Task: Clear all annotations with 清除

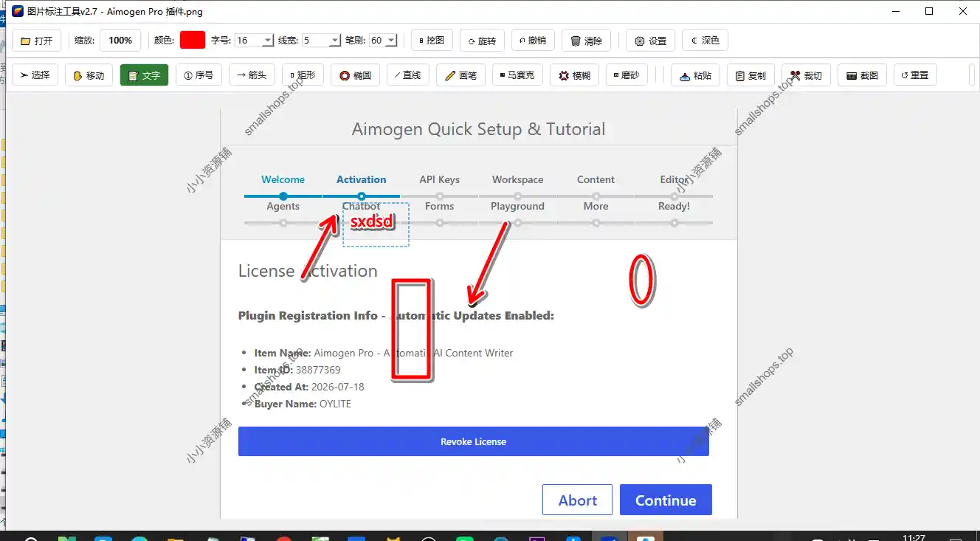Action: 587,41
